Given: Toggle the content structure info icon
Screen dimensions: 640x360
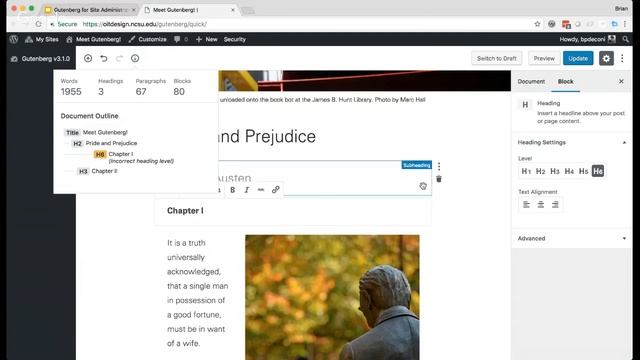Looking at the screenshot, I should [135, 58].
